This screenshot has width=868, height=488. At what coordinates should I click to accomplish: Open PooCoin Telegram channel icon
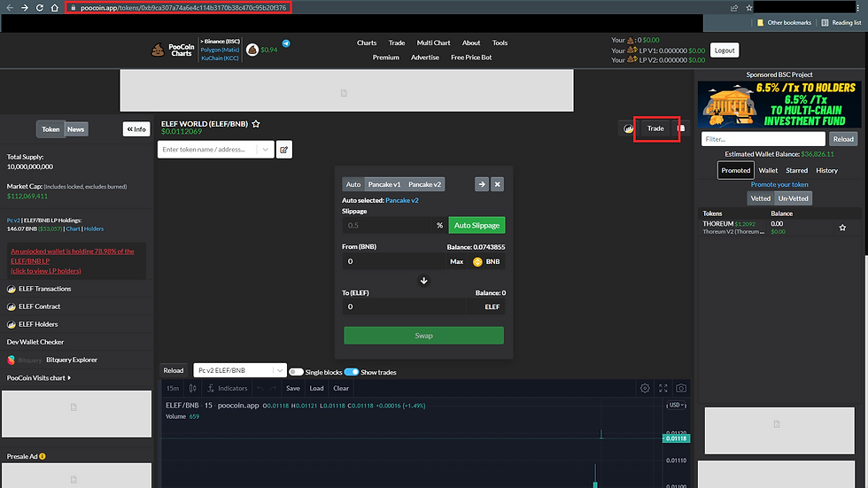[x=286, y=43]
